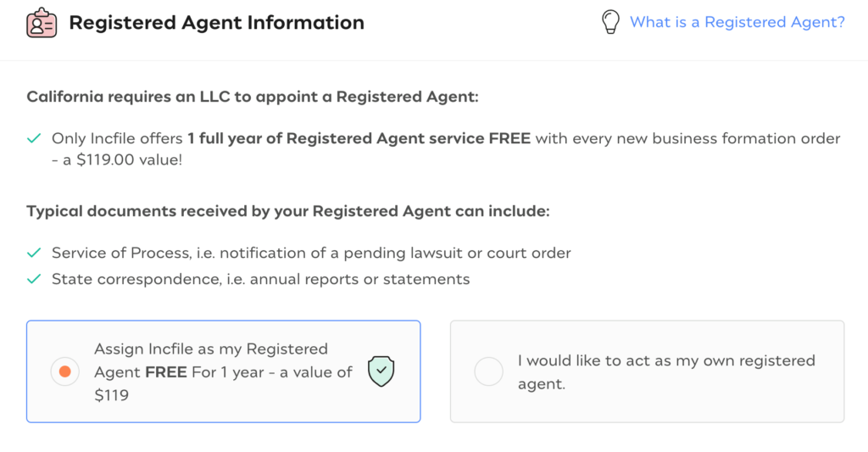This screenshot has width=868, height=452.
Task: Click the lightbulb help icon
Action: [610, 22]
